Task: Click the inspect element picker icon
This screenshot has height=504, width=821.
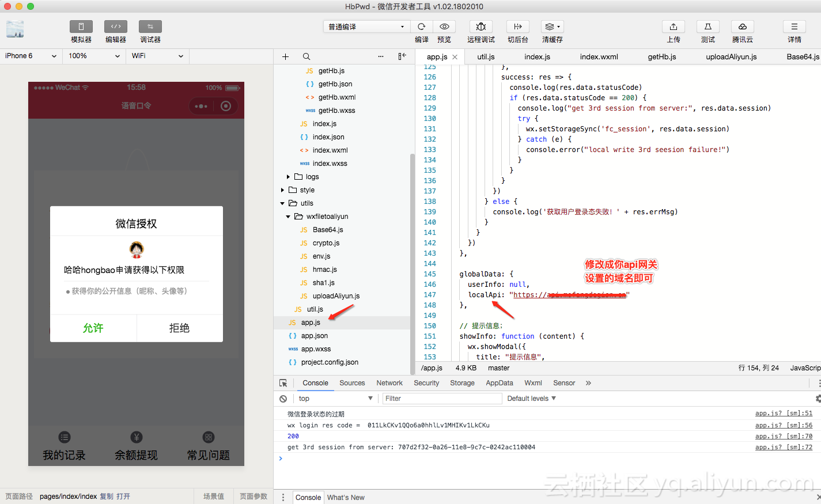Action: (x=283, y=383)
